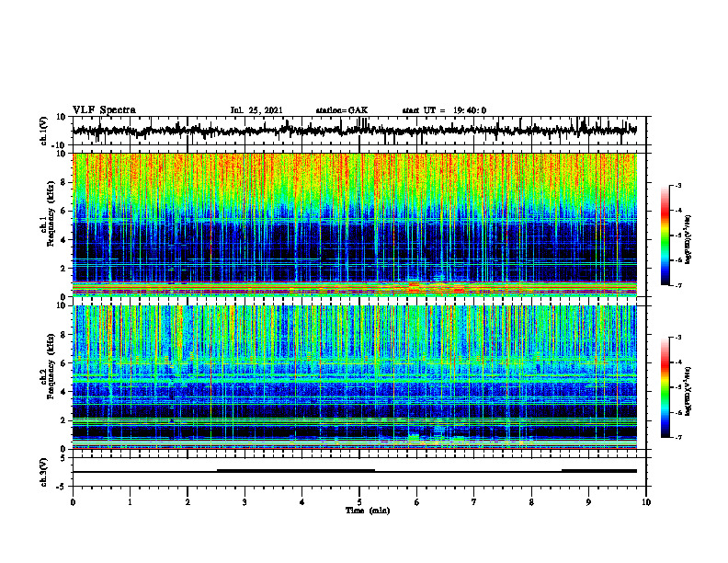This screenshot has height=563, width=728.
Task: Click the ch.1 spectrogram color bar
Action: (x=665, y=236)
